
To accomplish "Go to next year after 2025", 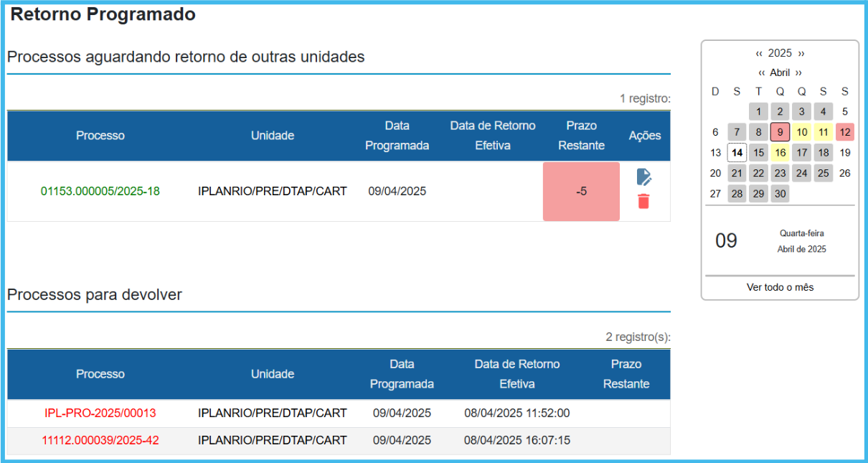I will [801, 54].
